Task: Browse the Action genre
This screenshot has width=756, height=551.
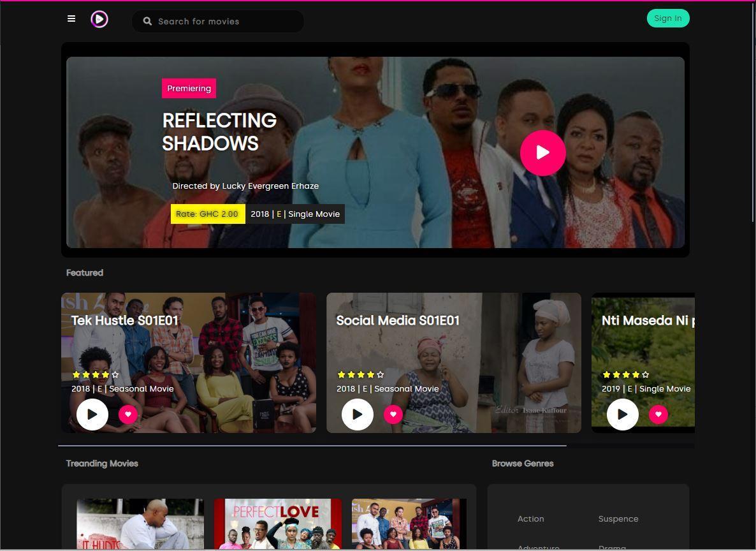Action: pyautogui.click(x=530, y=518)
